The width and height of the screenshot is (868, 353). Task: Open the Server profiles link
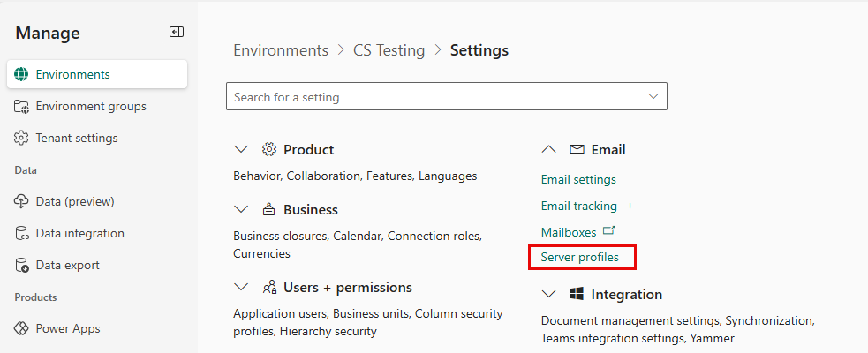pos(580,258)
